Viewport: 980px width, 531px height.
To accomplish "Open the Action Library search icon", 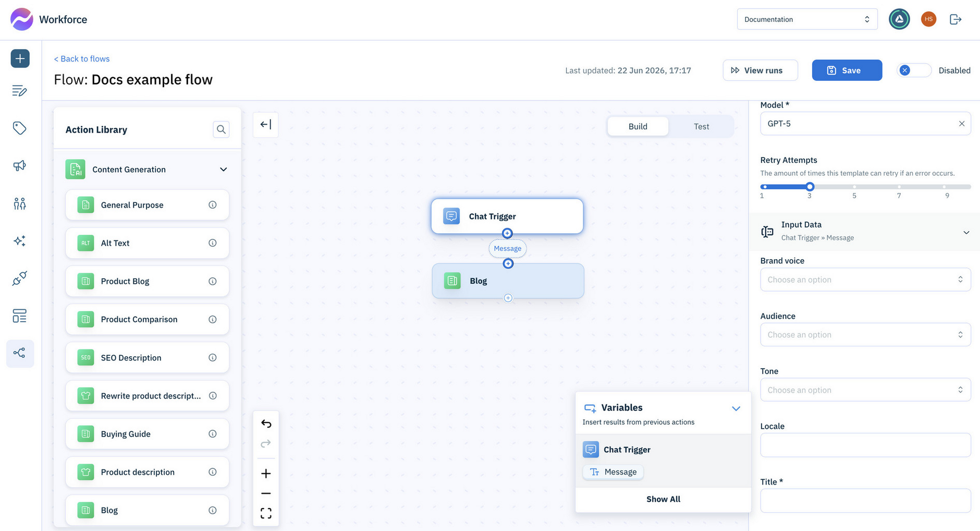I will pos(221,129).
